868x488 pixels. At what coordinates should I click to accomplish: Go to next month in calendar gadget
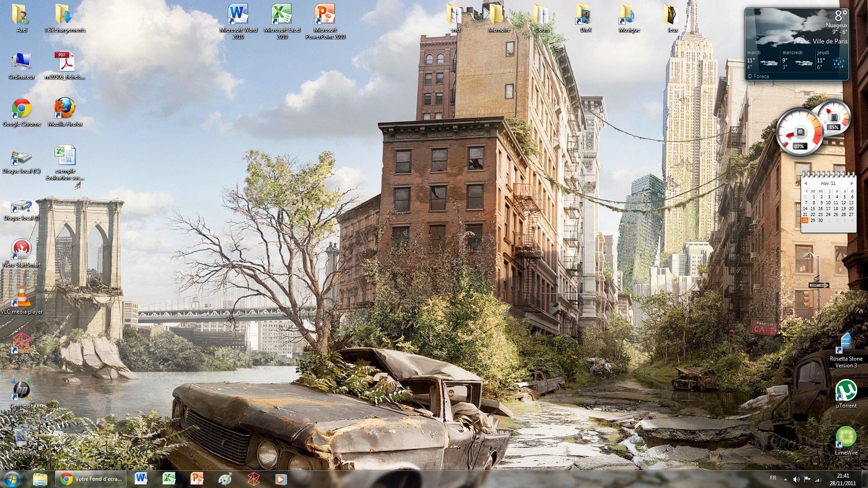(852, 183)
